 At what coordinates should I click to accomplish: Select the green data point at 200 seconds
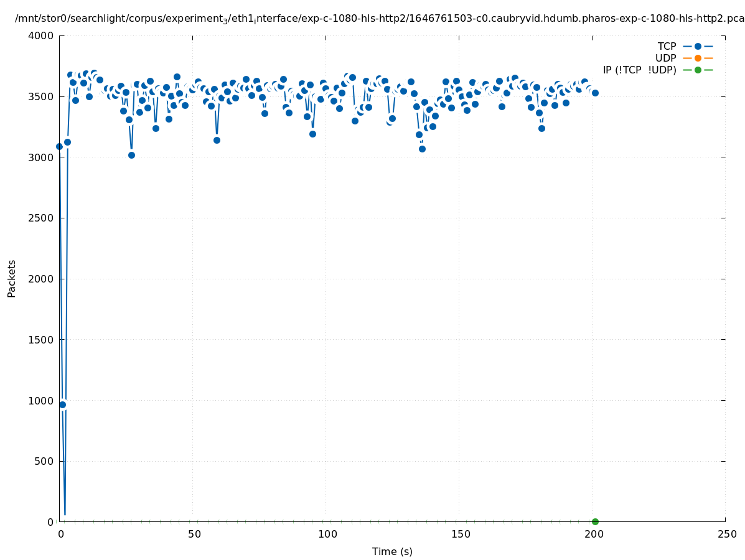pyautogui.click(x=595, y=521)
